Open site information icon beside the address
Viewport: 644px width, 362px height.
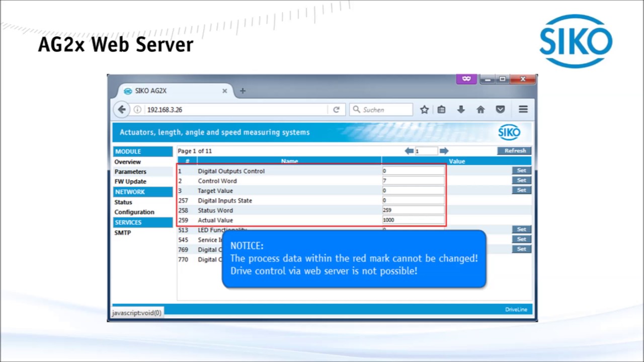[137, 110]
